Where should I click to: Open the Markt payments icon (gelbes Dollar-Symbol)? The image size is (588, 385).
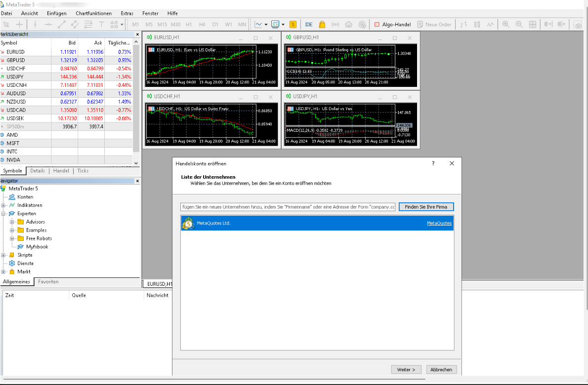[293, 24]
